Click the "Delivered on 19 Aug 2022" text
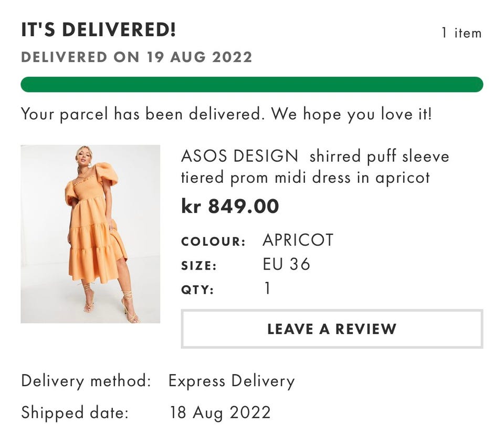This screenshot has height=425, width=504. [x=136, y=57]
